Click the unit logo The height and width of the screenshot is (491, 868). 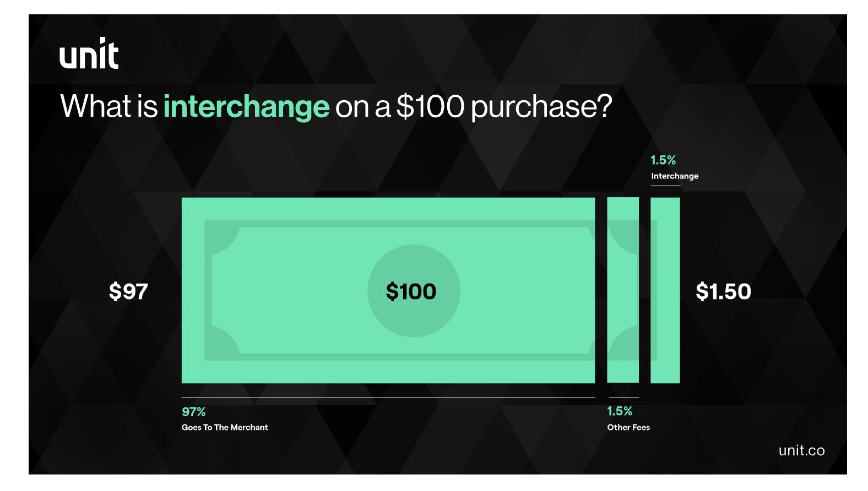[89, 54]
